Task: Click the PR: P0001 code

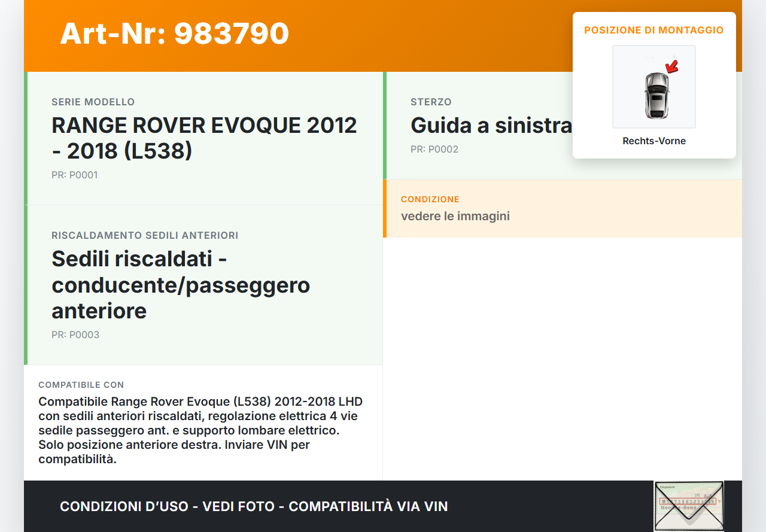Action: [75, 175]
